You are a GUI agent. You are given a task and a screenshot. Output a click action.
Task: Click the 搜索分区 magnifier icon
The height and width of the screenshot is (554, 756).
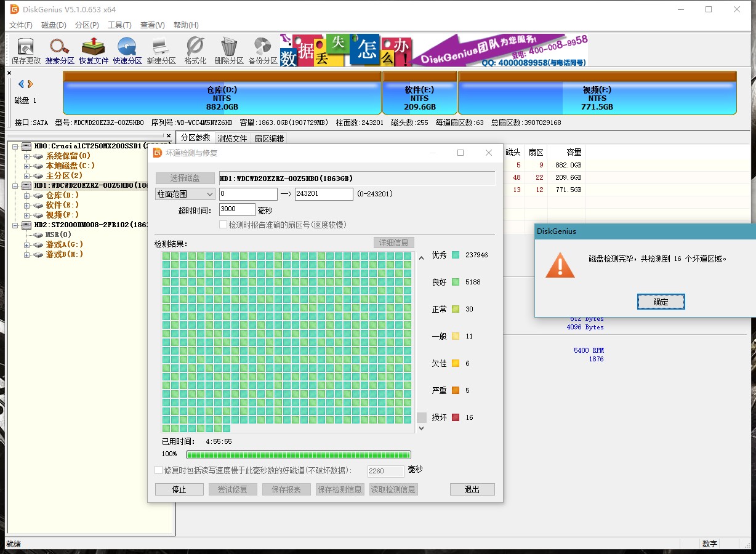(x=60, y=51)
